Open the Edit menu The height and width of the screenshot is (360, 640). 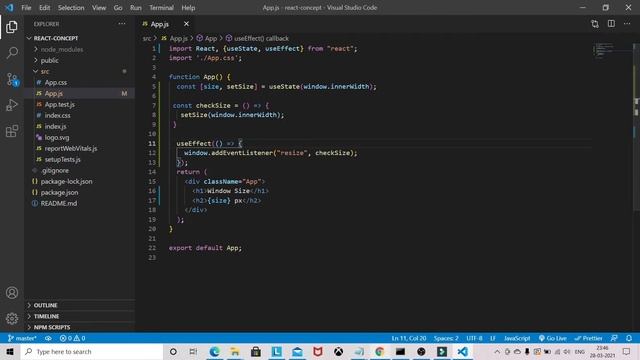coord(44,8)
